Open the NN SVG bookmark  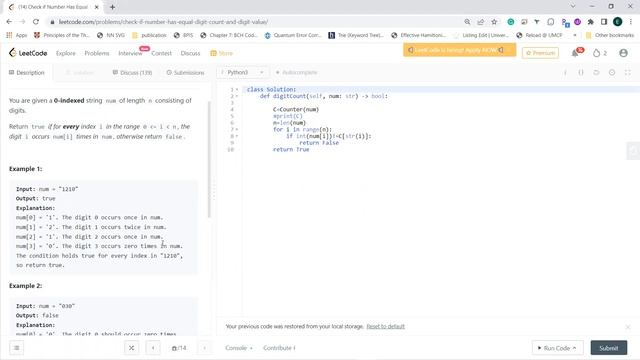111,36
